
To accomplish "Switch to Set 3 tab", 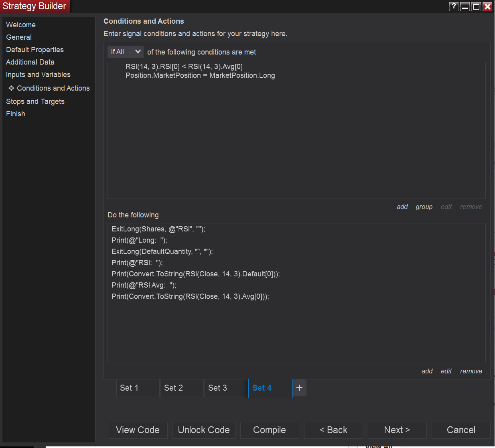I will point(226,388).
